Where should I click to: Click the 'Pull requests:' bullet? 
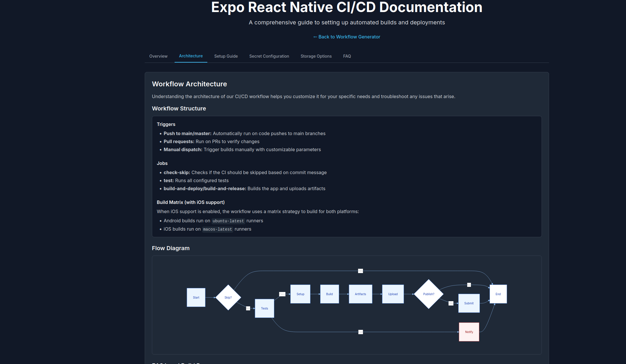click(x=211, y=141)
